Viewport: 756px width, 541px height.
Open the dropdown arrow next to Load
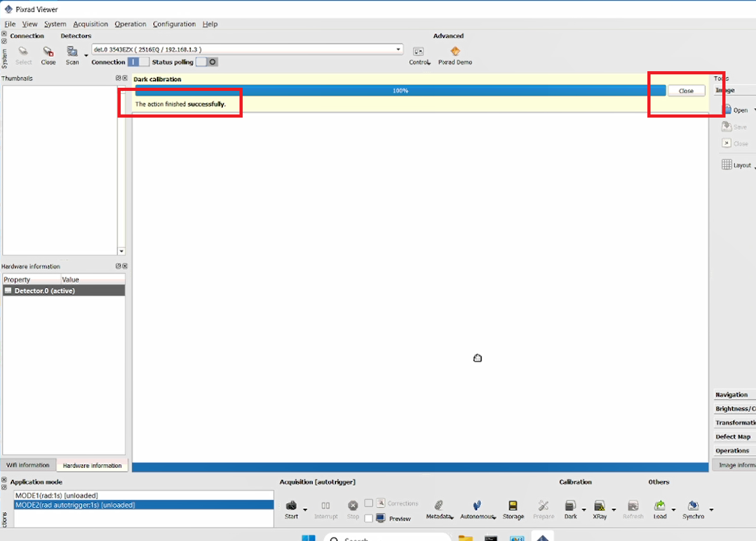point(673,510)
